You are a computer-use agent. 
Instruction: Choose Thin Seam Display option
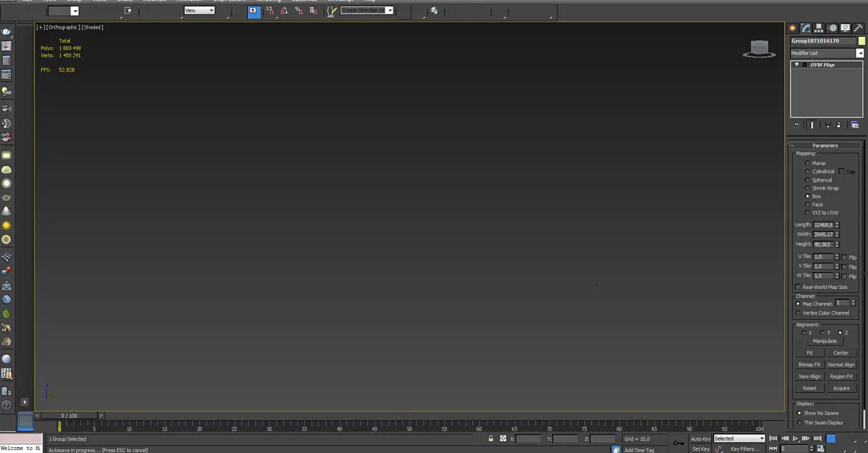tap(800, 423)
